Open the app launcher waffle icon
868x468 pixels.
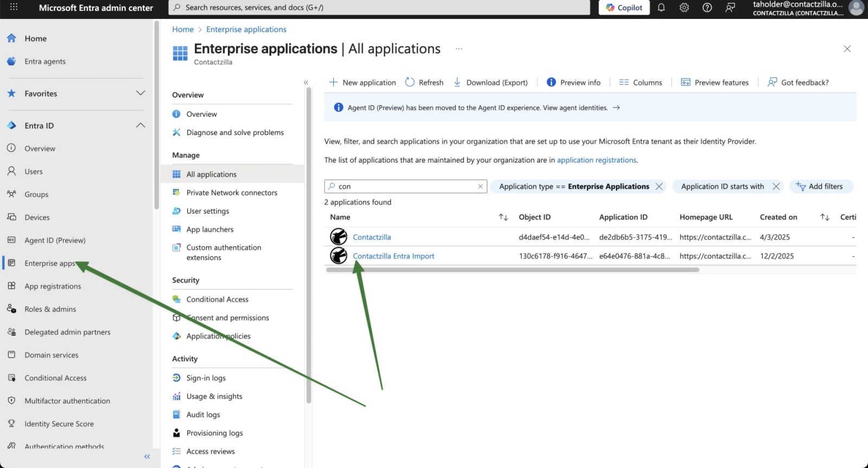click(x=14, y=7)
